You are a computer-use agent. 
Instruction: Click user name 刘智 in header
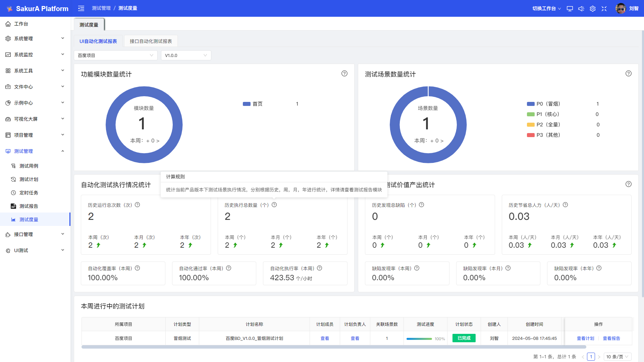click(634, 9)
